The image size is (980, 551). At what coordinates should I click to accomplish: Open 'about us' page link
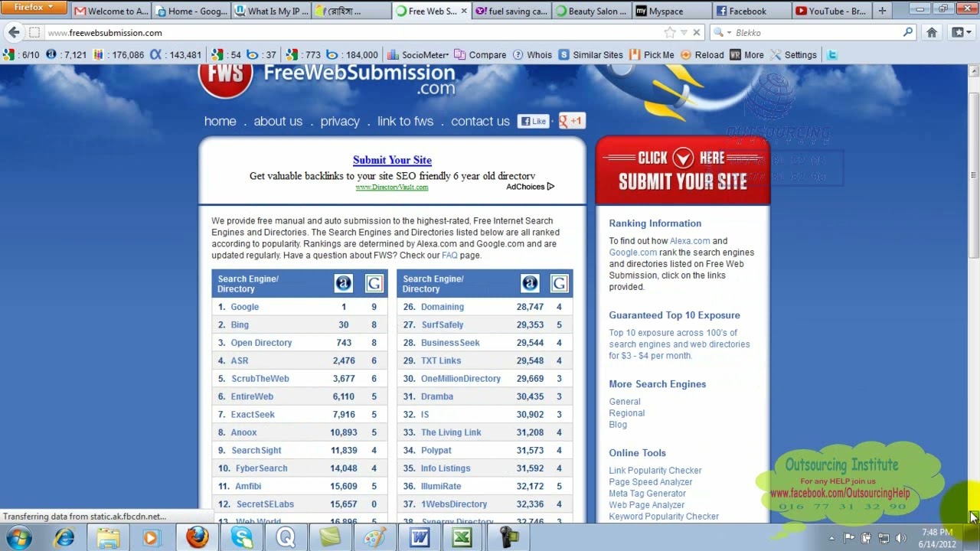click(x=278, y=121)
